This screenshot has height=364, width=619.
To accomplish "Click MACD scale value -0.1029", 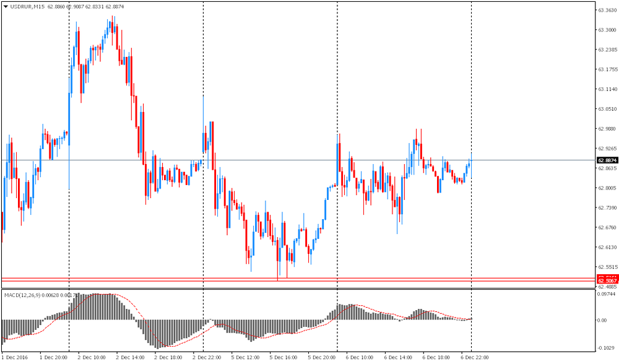I will click(x=607, y=348).
